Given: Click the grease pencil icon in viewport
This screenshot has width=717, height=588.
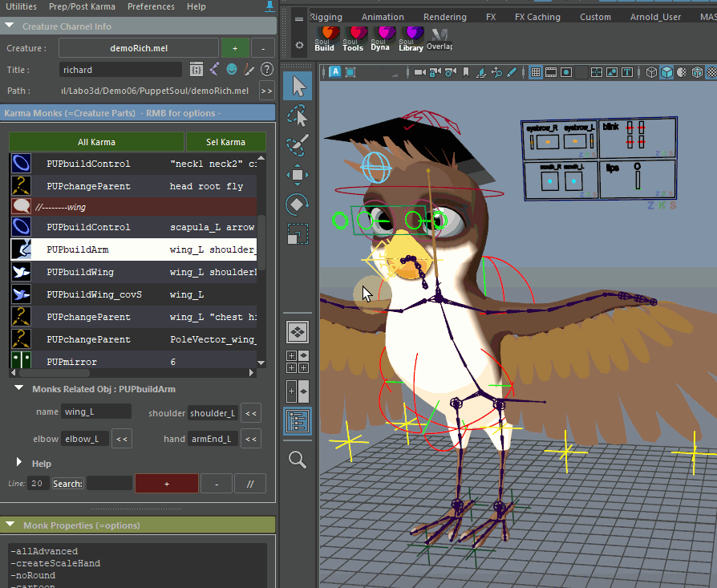Looking at the screenshot, I should click(x=512, y=72).
